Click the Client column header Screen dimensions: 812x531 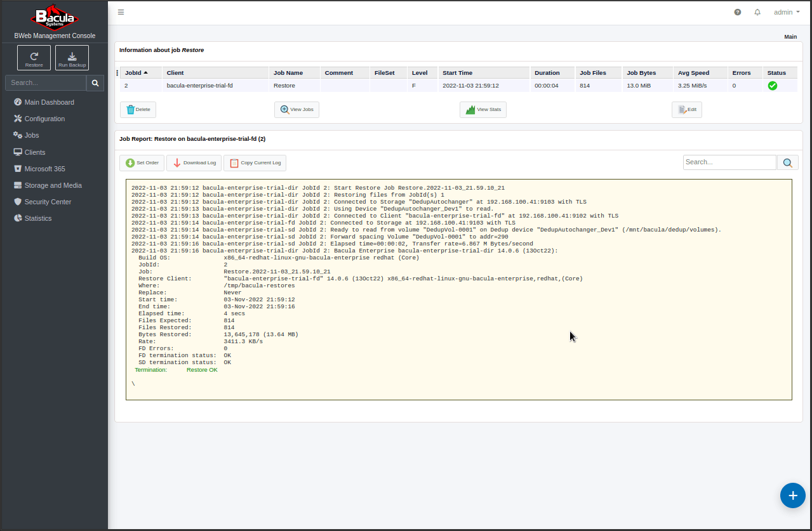point(215,73)
